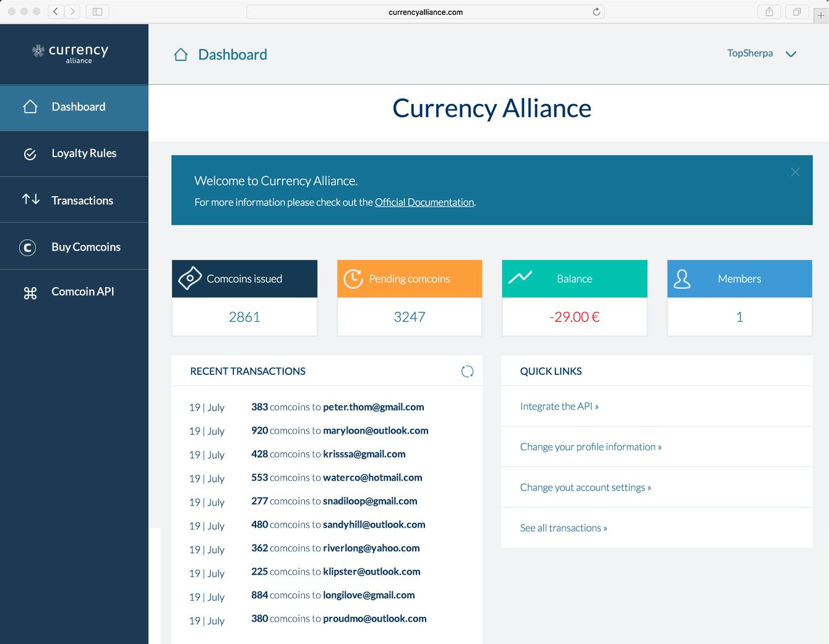Viewport: 829px width, 644px height.
Task: Click the Transactions arrows icon
Action: pos(30,199)
